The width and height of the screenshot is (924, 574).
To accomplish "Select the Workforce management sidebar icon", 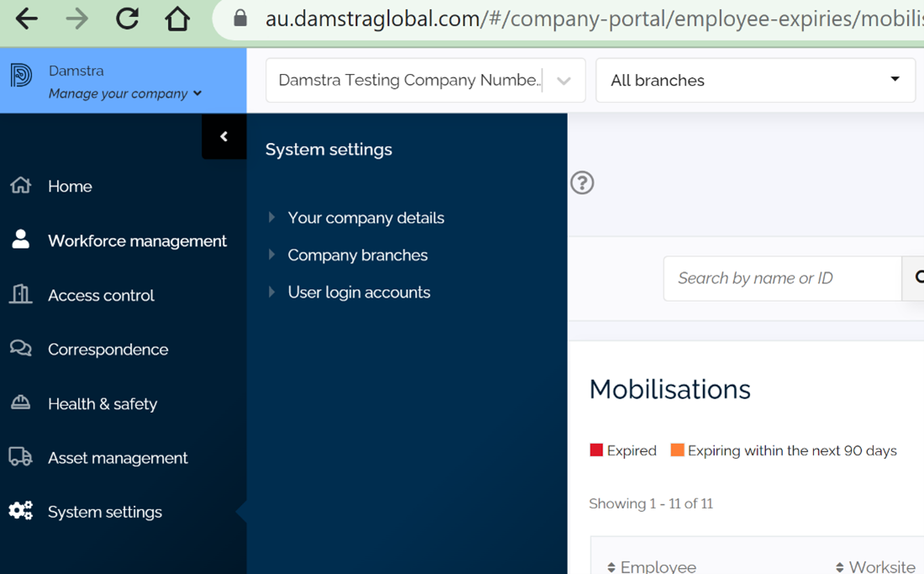I will (x=21, y=240).
